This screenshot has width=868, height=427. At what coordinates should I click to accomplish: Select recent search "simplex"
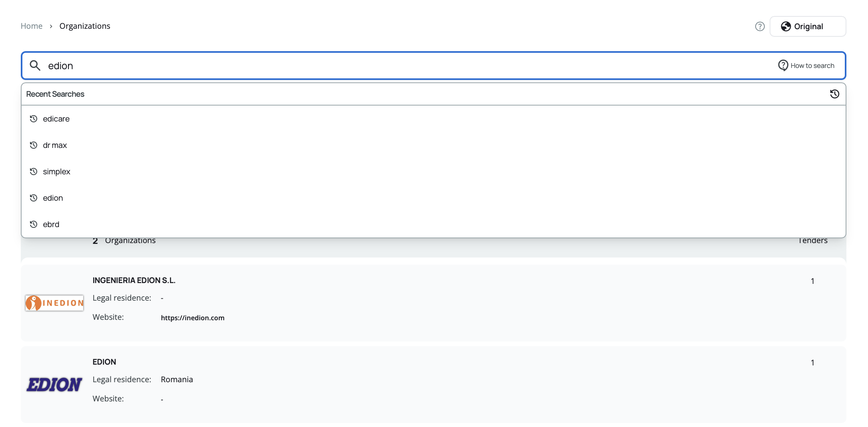[x=56, y=172]
